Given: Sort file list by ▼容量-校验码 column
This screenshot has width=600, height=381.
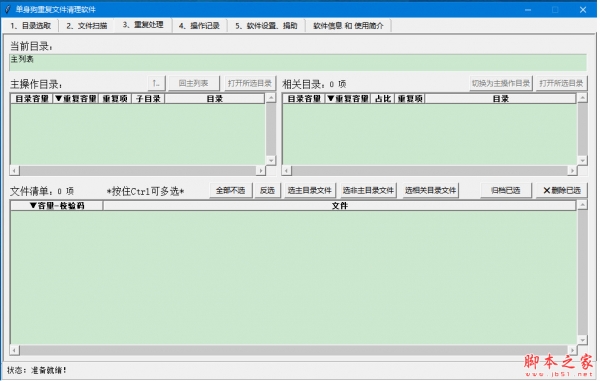Looking at the screenshot, I should (57, 206).
